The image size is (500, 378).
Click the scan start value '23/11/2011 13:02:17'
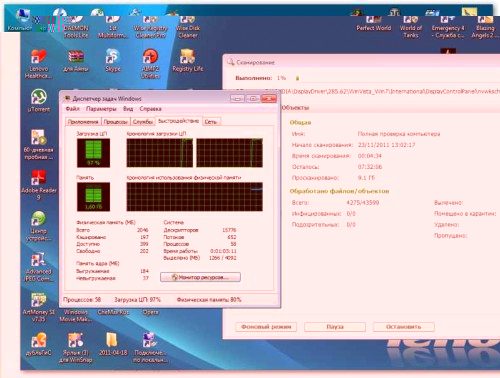(387, 145)
